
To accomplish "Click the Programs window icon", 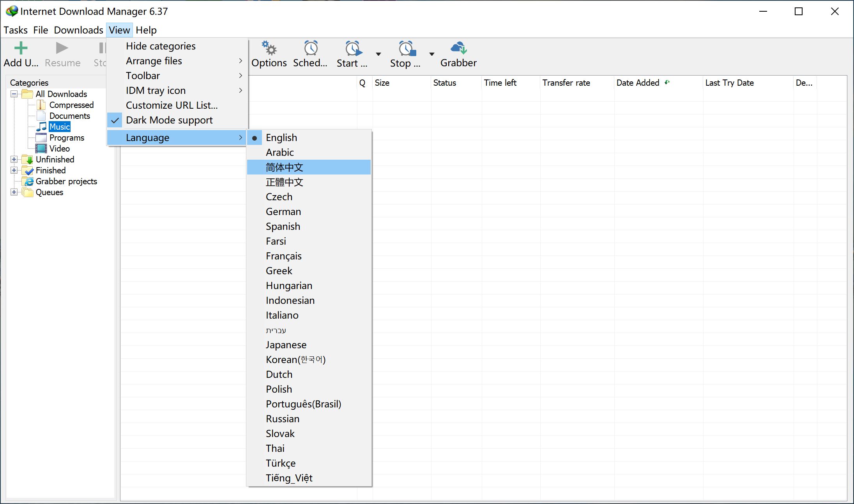I will (41, 137).
